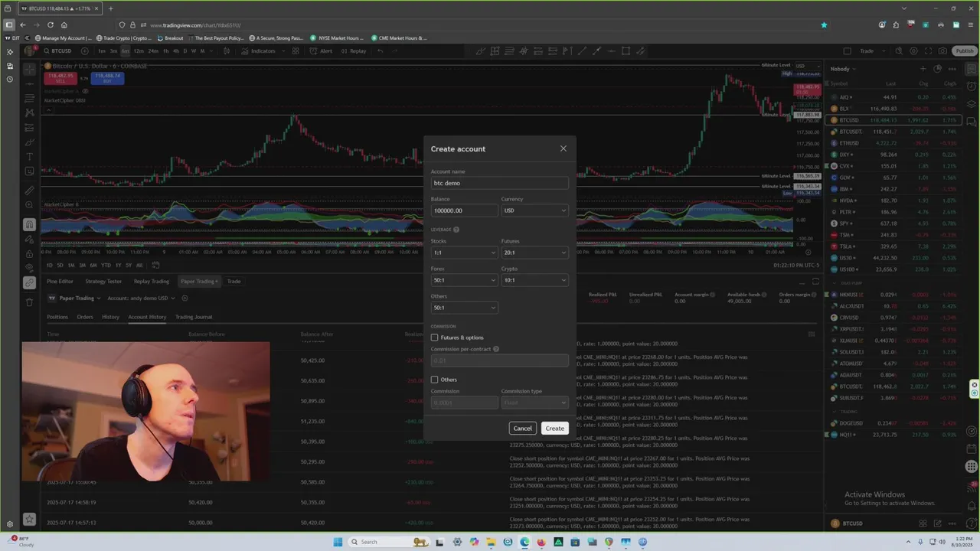Enable Others commission checkbox
This screenshot has width=980, height=551.
point(434,380)
